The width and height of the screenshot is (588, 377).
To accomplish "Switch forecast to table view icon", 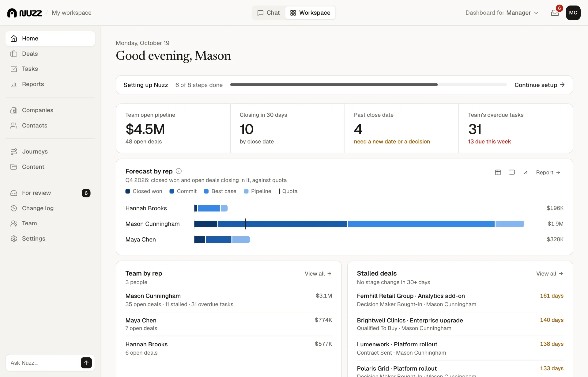I will pyautogui.click(x=498, y=173).
